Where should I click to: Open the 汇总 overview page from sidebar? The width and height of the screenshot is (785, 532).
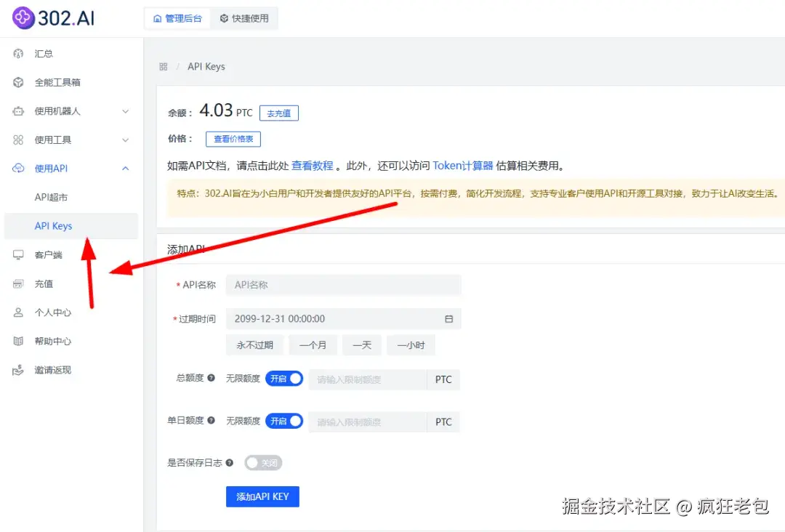pyautogui.click(x=44, y=53)
